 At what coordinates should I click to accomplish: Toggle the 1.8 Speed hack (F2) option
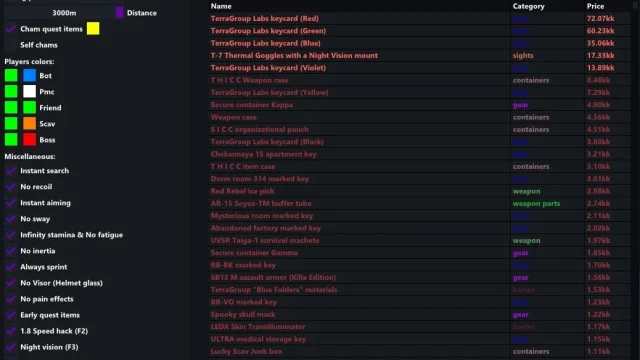(x=11, y=331)
